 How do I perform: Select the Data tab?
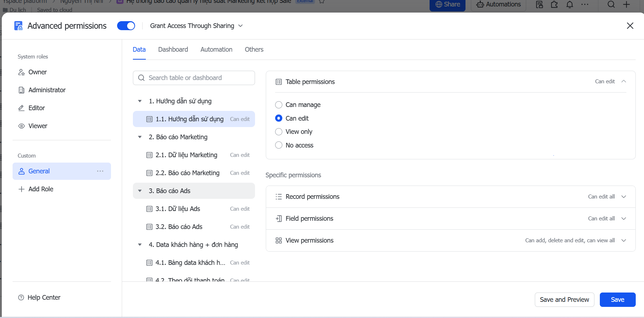tap(139, 50)
